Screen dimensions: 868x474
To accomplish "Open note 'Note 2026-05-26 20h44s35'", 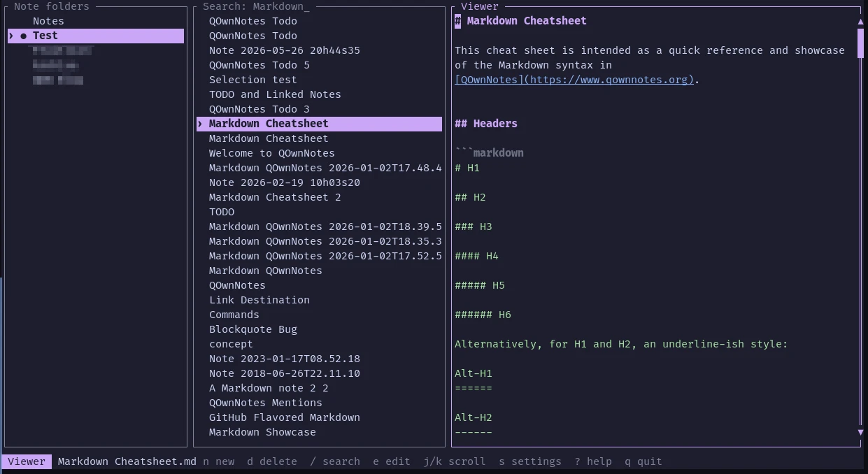I will click(x=285, y=50).
